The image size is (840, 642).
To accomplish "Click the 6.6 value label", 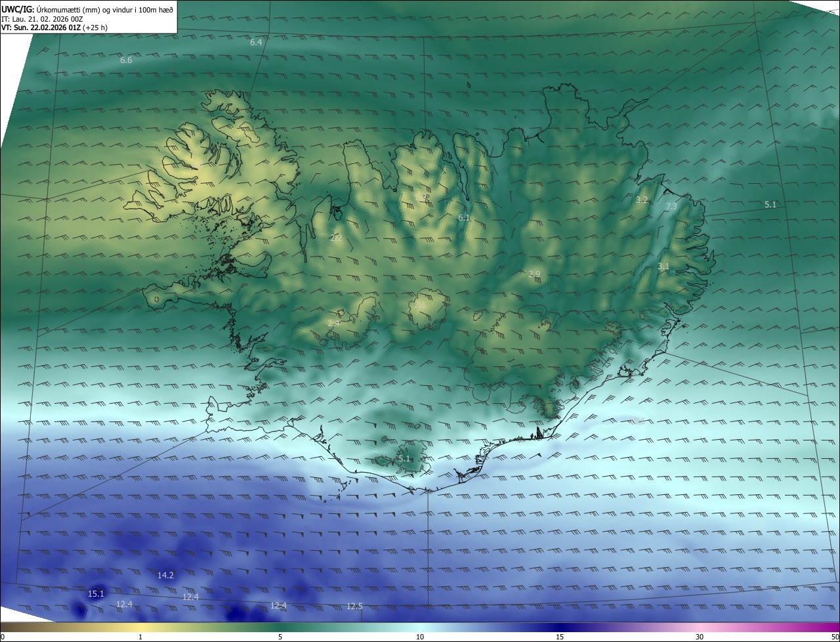I will pos(126,60).
